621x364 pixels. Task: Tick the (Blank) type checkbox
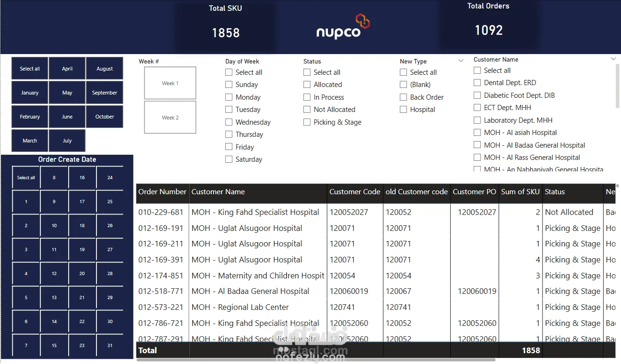(x=403, y=85)
